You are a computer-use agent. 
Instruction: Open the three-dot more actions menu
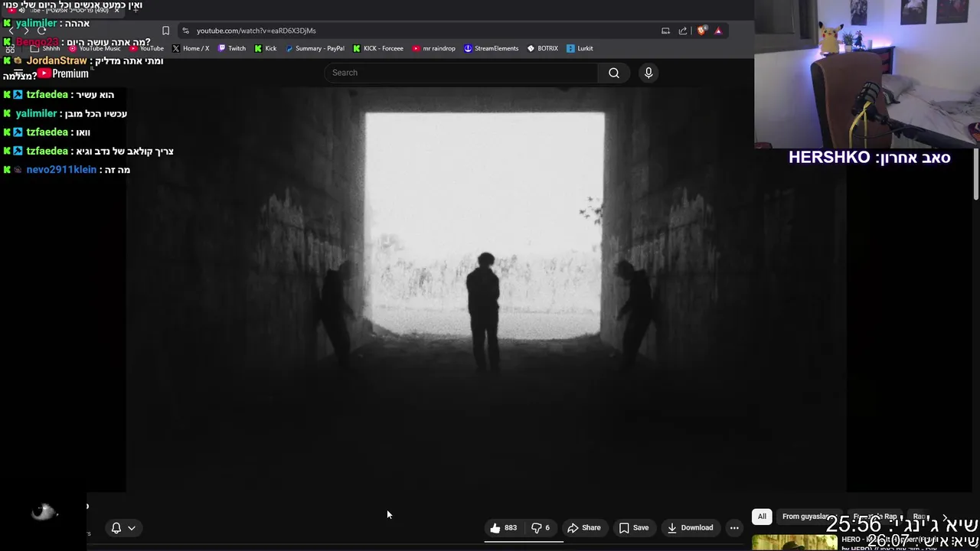pyautogui.click(x=734, y=528)
